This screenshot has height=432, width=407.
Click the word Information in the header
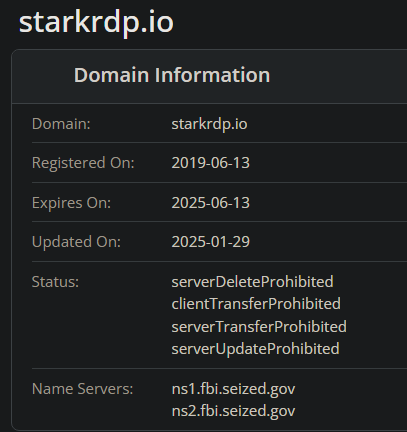coord(212,75)
